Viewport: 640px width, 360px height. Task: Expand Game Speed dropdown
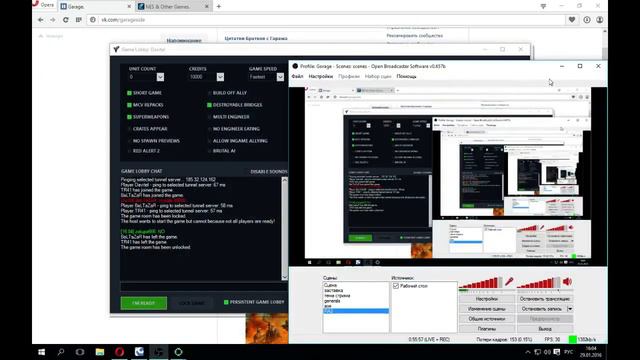point(280,77)
